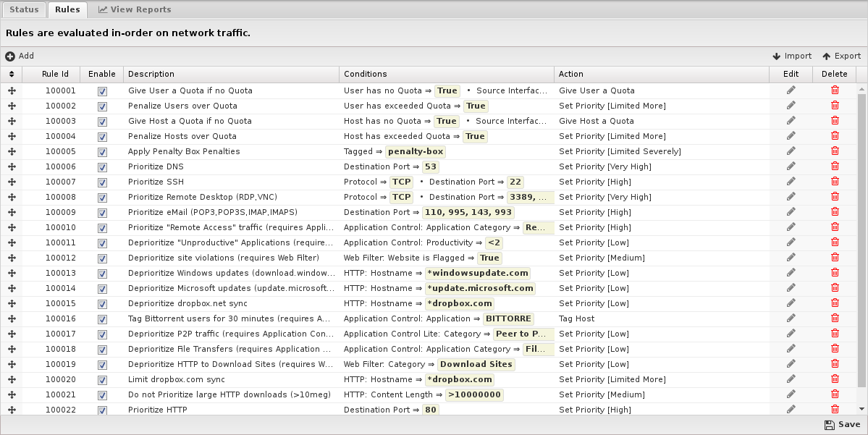Screen dimensions: 868x435
Task: Edit rule 100001 with pencil icon
Action: pos(791,90)
